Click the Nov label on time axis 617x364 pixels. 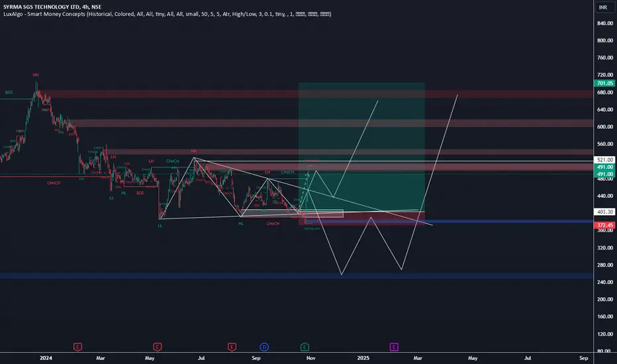(310, 357)
